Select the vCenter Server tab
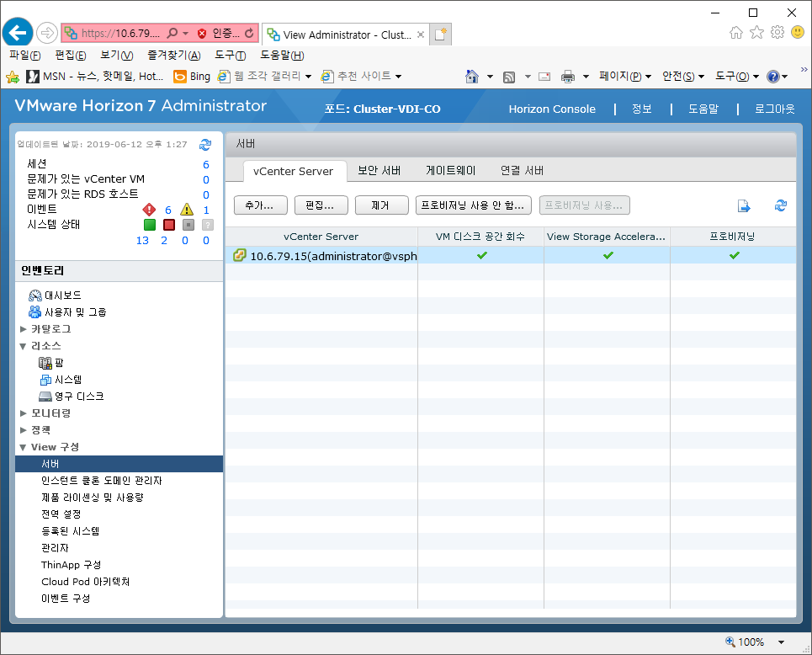 [x=293, y=172]
